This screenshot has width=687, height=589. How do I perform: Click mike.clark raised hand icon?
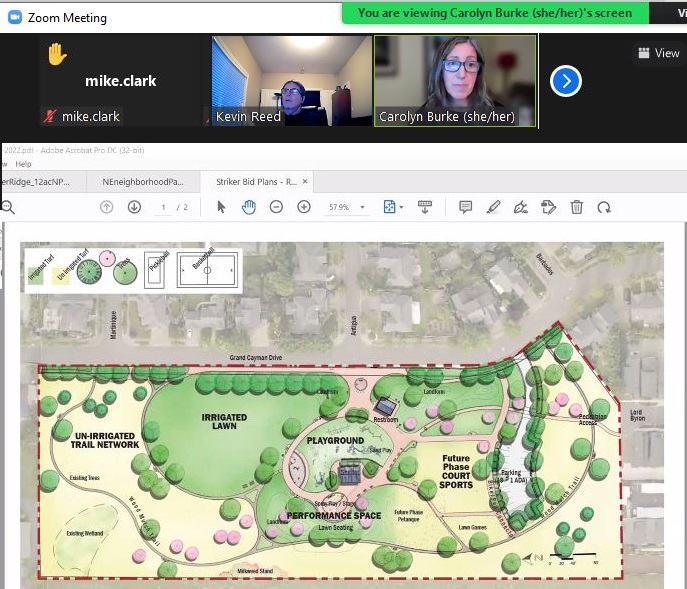[x=57, y=54]
